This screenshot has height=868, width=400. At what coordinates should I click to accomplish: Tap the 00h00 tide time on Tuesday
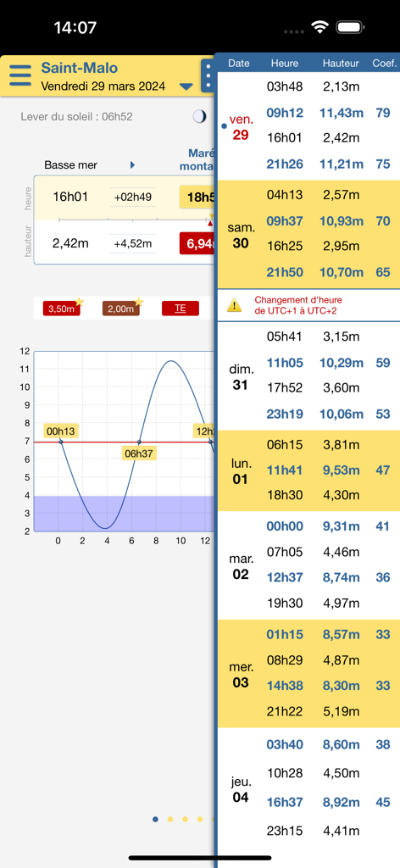coord(285,526)
